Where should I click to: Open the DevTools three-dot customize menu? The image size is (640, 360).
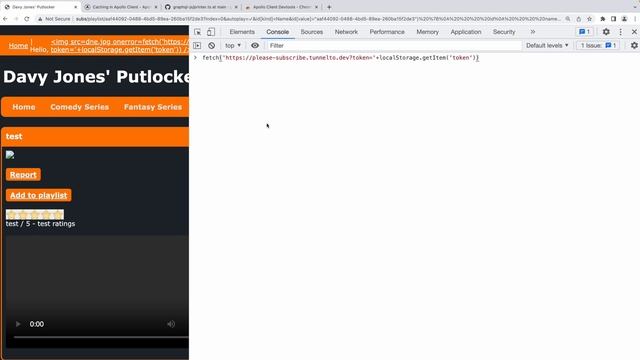[620, 32]
